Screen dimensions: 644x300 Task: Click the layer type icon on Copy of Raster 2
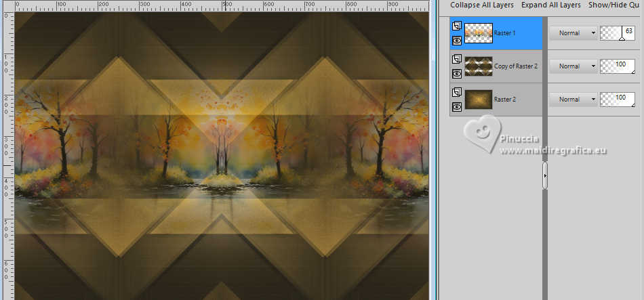[457, 59]
